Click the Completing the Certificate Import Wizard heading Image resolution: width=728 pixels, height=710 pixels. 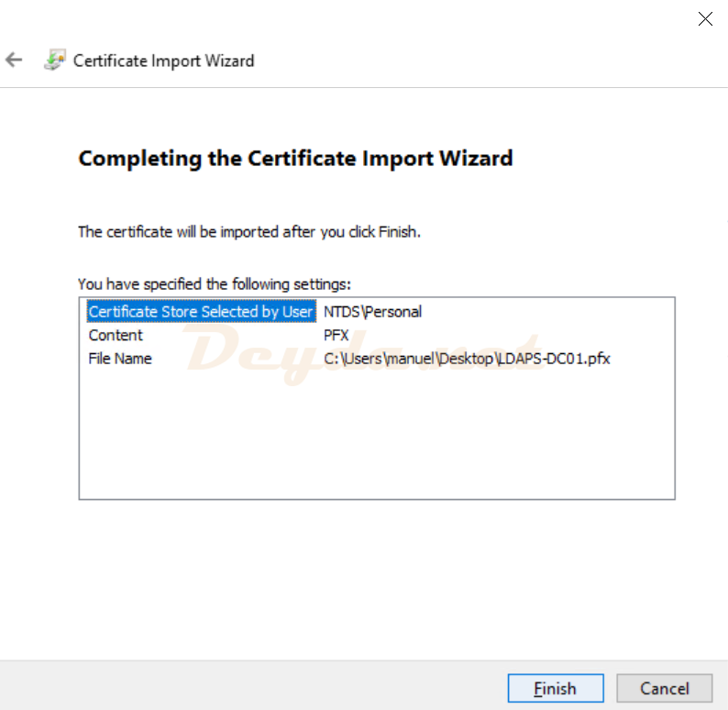pyautogui.click(x=295, y=159)
